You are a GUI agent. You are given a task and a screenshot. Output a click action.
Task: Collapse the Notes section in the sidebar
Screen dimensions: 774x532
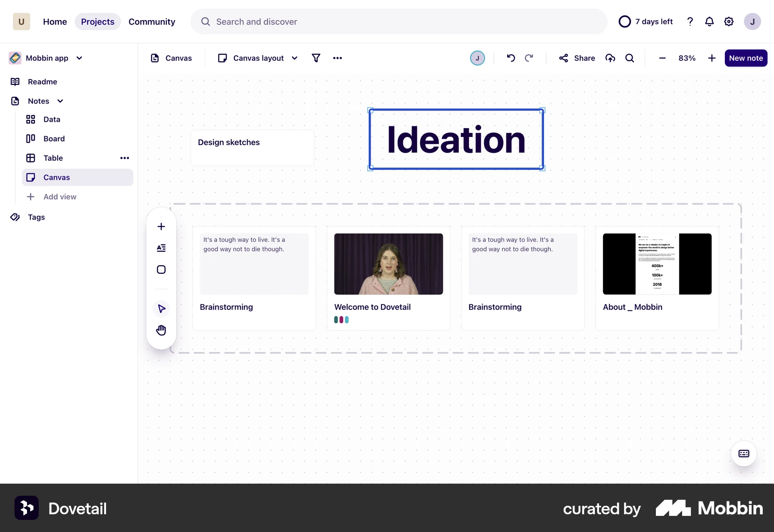60,101
